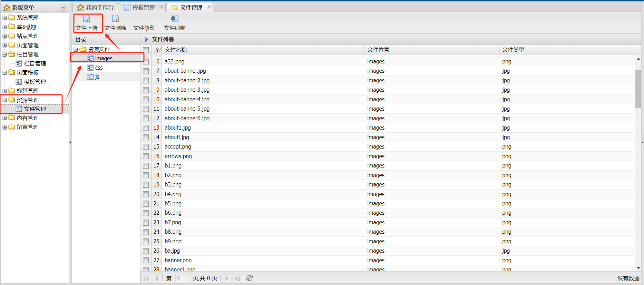Viewport: 644px width, 285px height.
Task: Check the box for a33.png
Action: (x=146, y=62)
